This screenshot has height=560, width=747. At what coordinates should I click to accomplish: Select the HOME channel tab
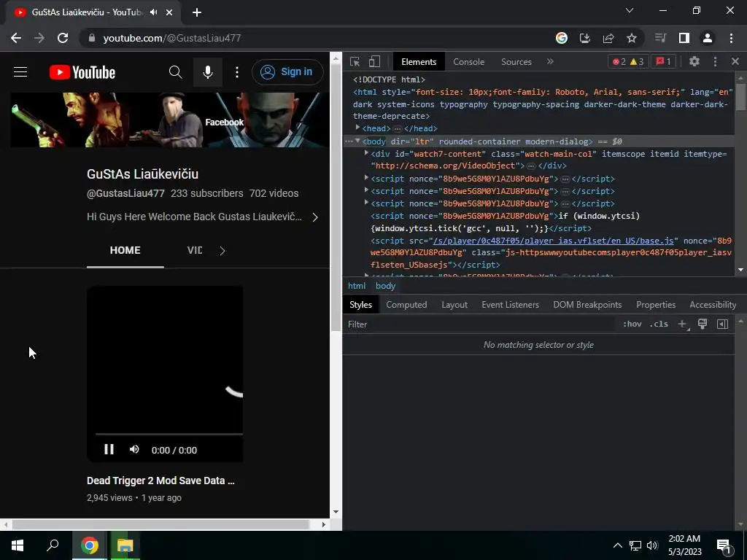125,251
